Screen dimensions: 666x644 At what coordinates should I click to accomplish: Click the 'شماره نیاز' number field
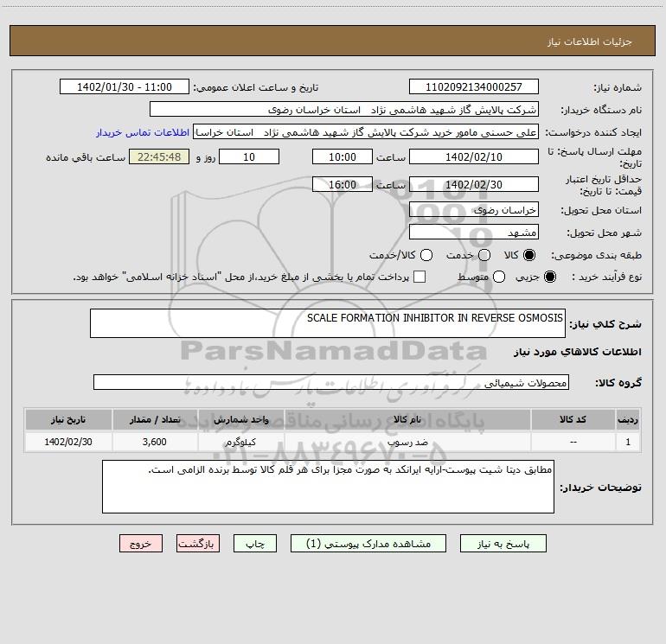click(473, 87)
